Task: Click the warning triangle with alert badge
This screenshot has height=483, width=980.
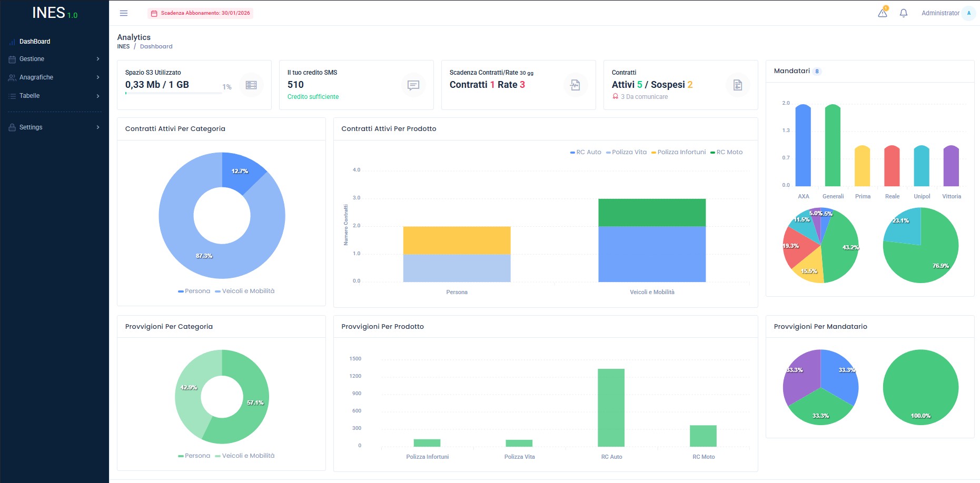Action: tap(882, 14)
